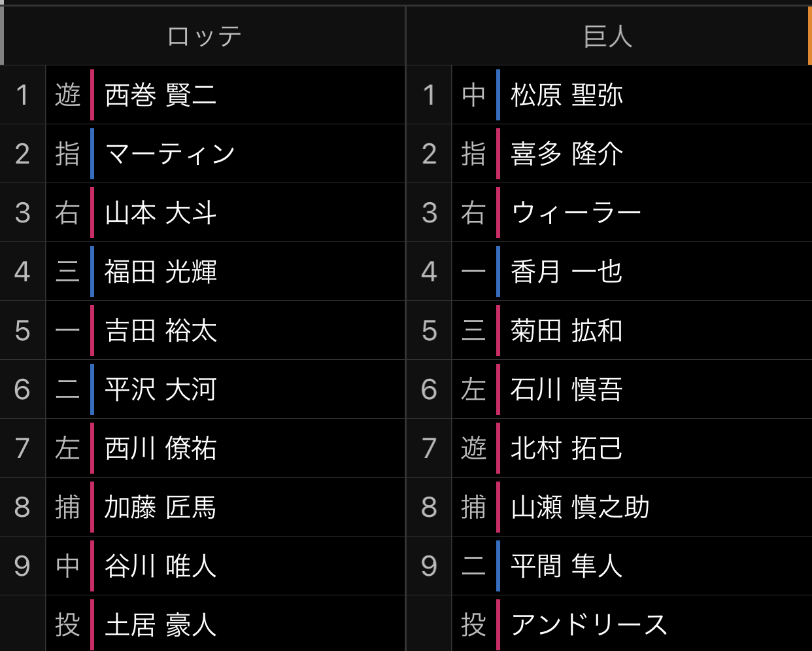The width and height of the screenshot is (812, 651).
Task: Click on 喜多 隆介
Action: tap(566, 154)
